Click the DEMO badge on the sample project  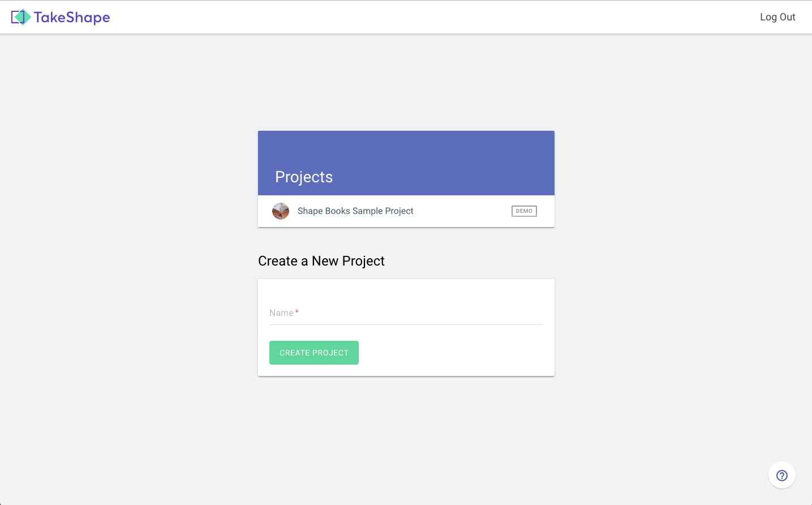point(524,211)
